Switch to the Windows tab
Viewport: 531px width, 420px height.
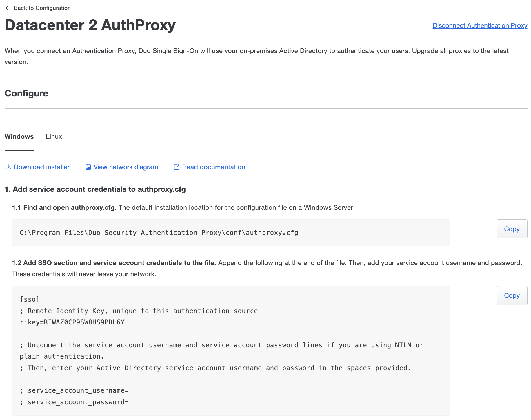click(19, 137)
